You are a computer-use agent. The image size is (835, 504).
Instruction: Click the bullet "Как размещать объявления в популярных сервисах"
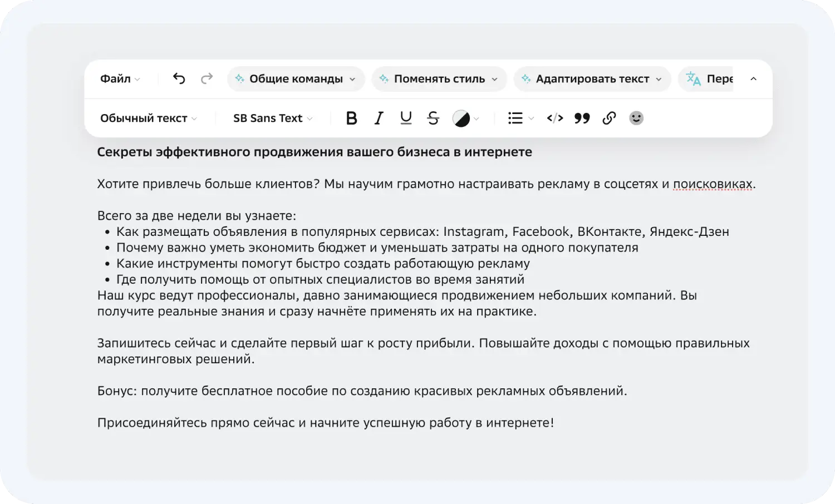423,231
